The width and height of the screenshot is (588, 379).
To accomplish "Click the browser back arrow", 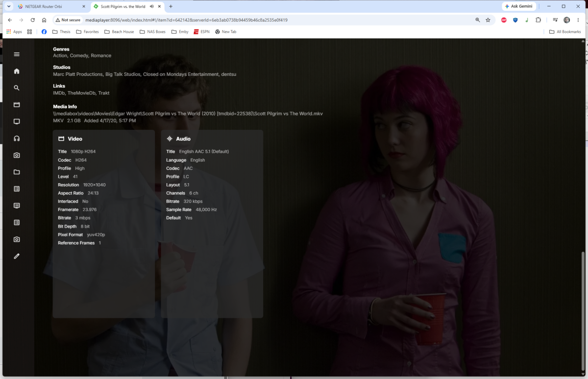I will (10, 20).
